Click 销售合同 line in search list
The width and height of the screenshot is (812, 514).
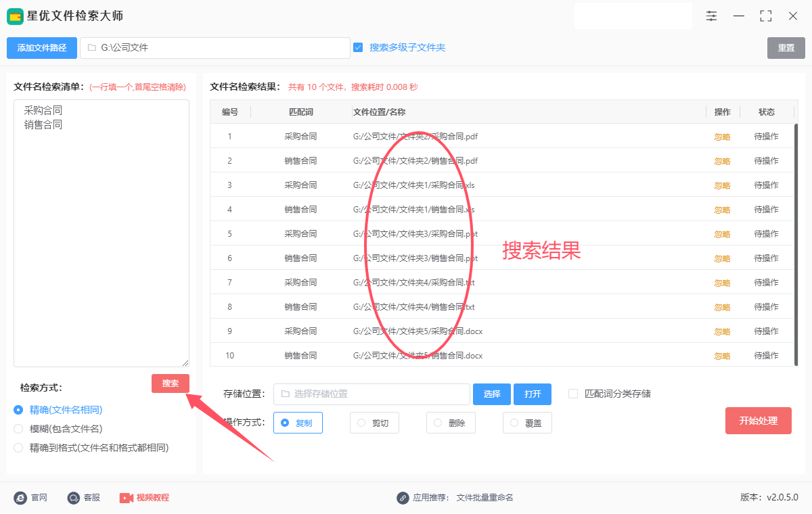tap(43, 125)
